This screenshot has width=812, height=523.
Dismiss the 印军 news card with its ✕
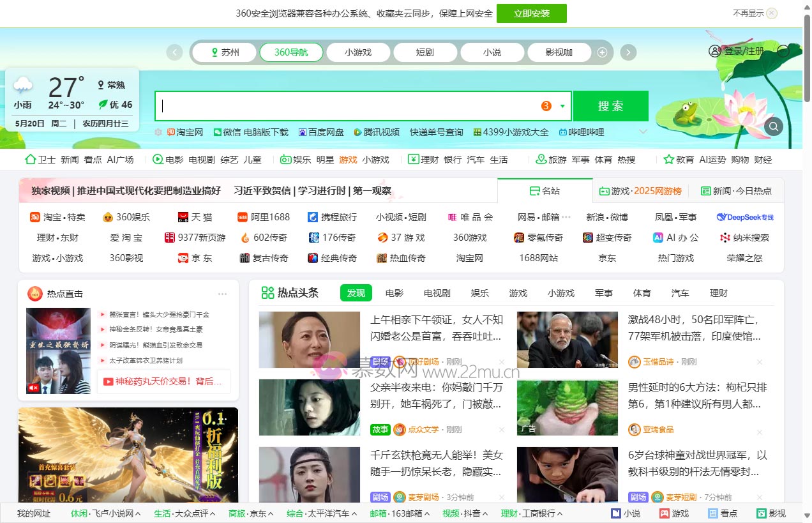(759, 362)
